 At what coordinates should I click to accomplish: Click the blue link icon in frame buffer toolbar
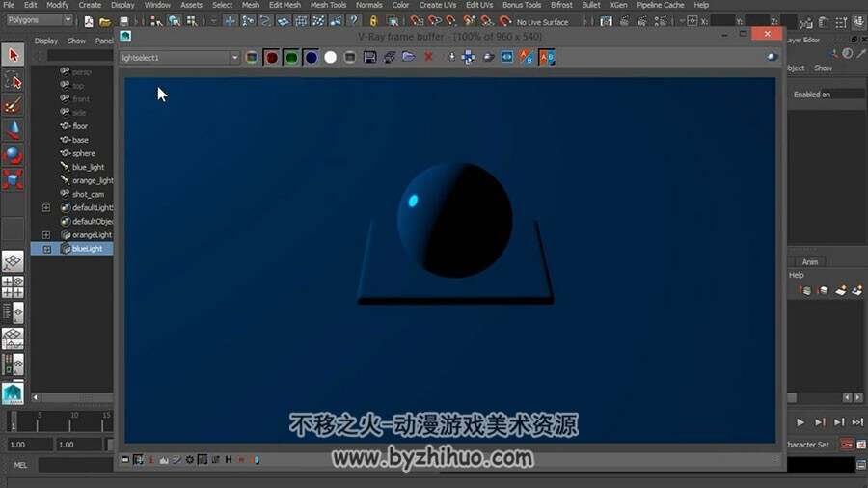click(x=507, y=58)
